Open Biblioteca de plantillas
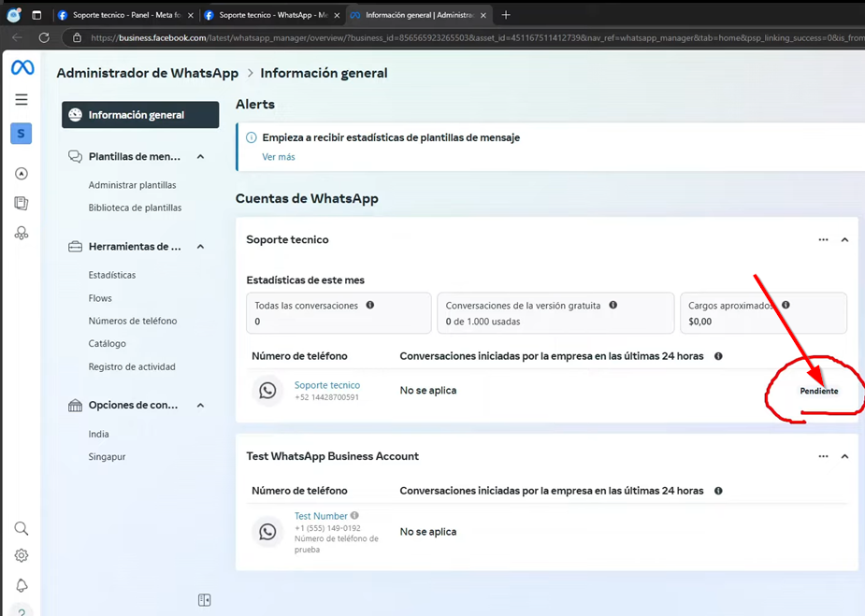 [x=136, y=208]
